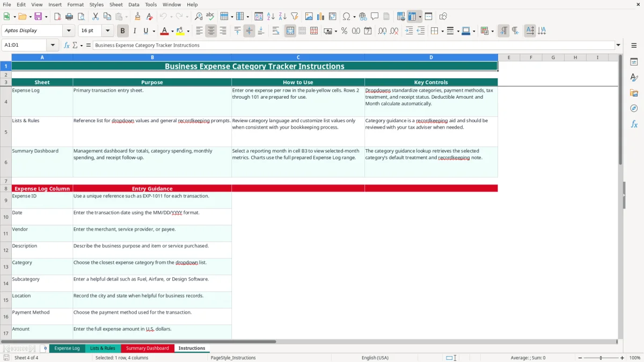Toggle print preview icon

click(x=80, y=17)
